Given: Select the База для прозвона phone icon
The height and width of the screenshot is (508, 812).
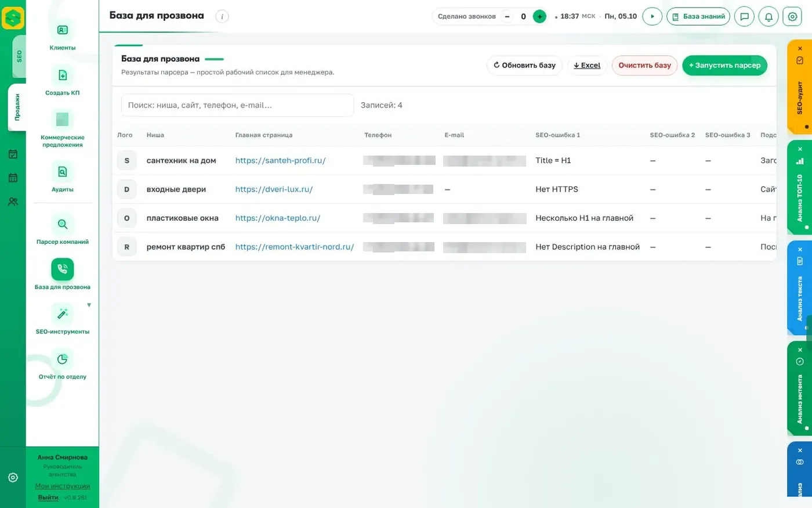Looking at the screenshot, I should (63, 269).
